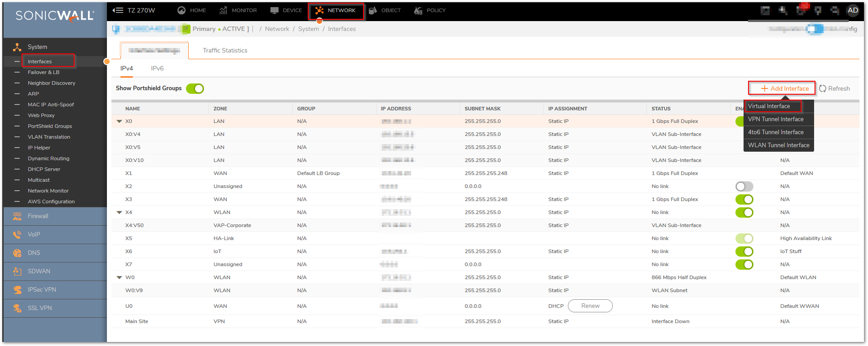Image resolution: width=868 pixels, height=346 pixels.
Task: Sort by the ZONE column header
Action: pos(220,109)
